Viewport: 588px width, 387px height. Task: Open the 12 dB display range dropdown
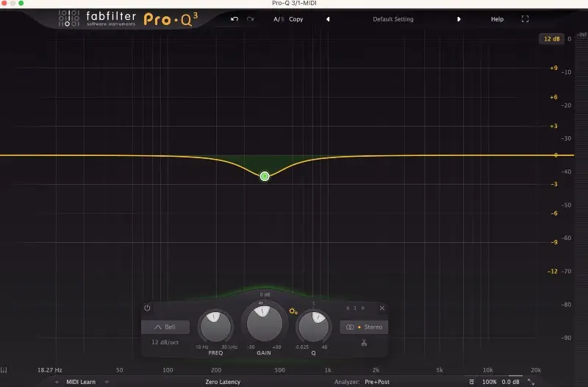click(x=551, y=39)
